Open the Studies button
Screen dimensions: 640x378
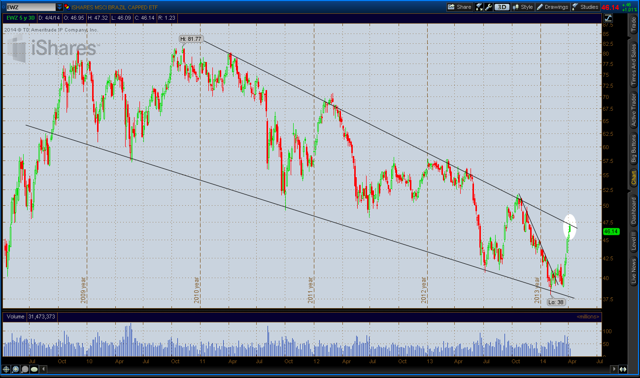(x=585, y=7)
